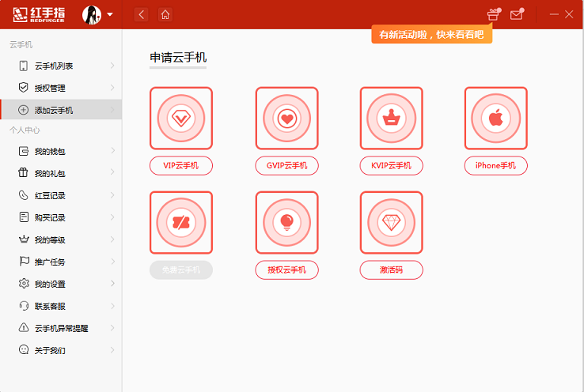
Task: Click the GVIP云手机 button
Action: pyautogui.click(x=286, y=165)
